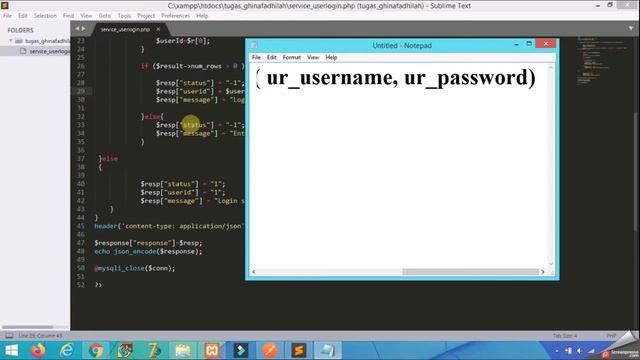640x360 pixels.
Task: Open Notepad View menu
Action: (313, 58)
